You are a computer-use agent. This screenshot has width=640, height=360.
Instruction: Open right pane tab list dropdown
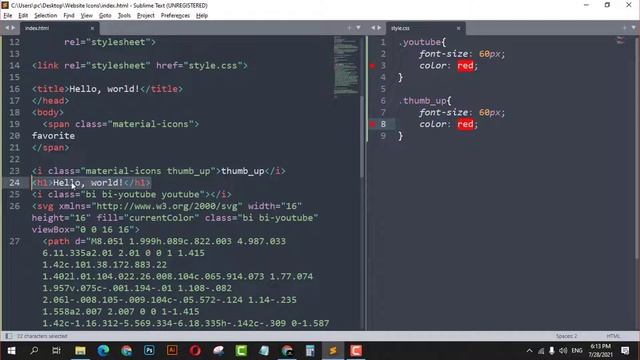[x=633, y=28]
